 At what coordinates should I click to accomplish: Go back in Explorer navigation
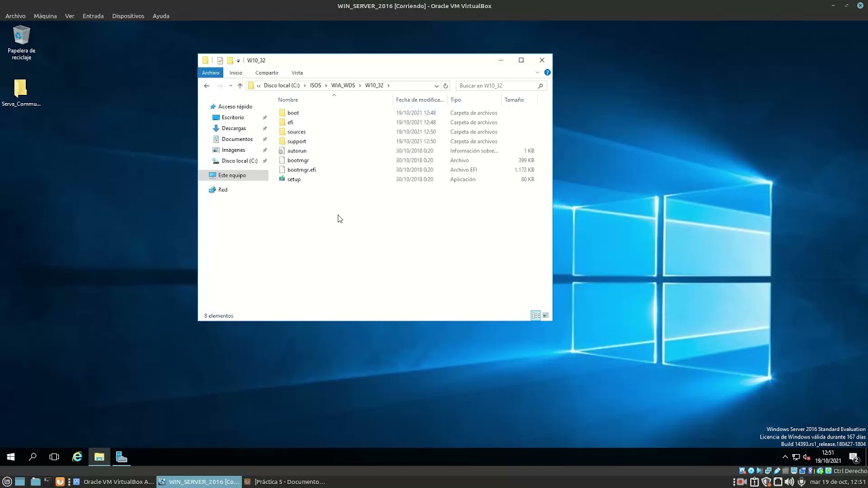[x=207, y=86]
